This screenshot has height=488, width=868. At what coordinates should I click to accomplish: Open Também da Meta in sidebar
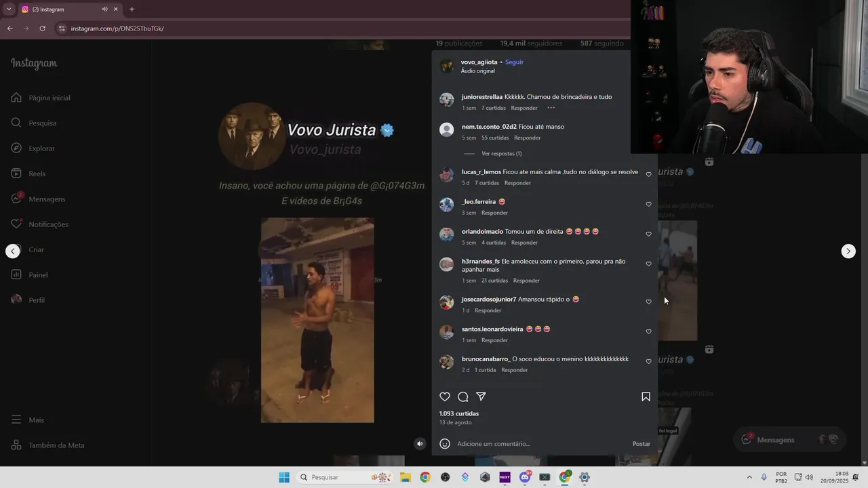(48, 445)
